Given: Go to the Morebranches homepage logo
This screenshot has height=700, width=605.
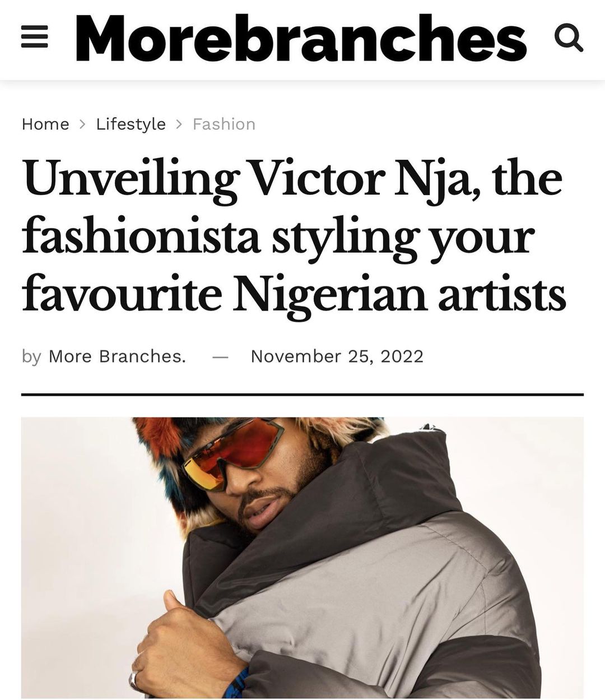Looking at the screenshot, I should (301, 38).
